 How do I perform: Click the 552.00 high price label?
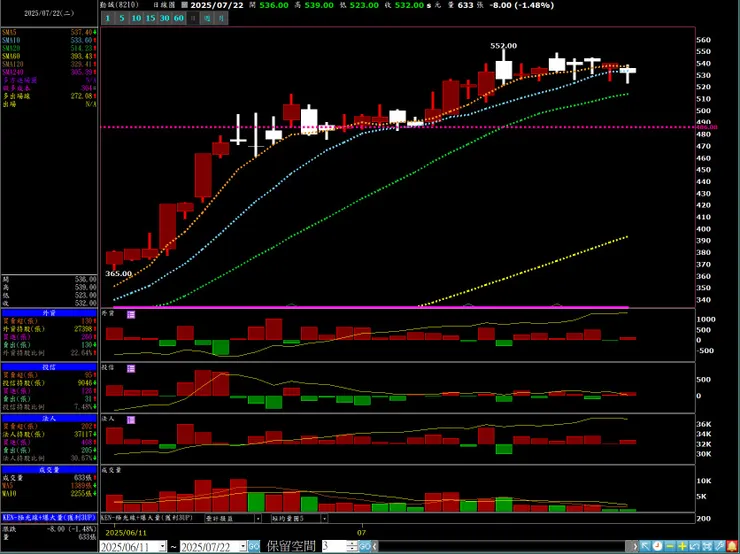click(x=503, y=46)
